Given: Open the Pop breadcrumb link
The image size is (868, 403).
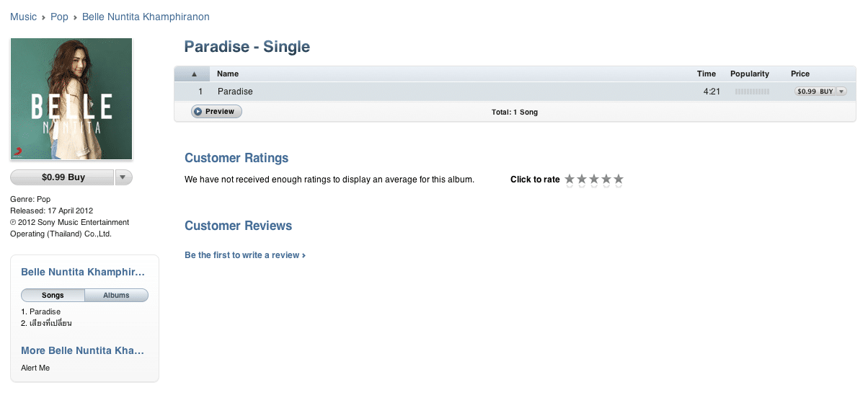Looking at the screenshot, I should point(59,17).
